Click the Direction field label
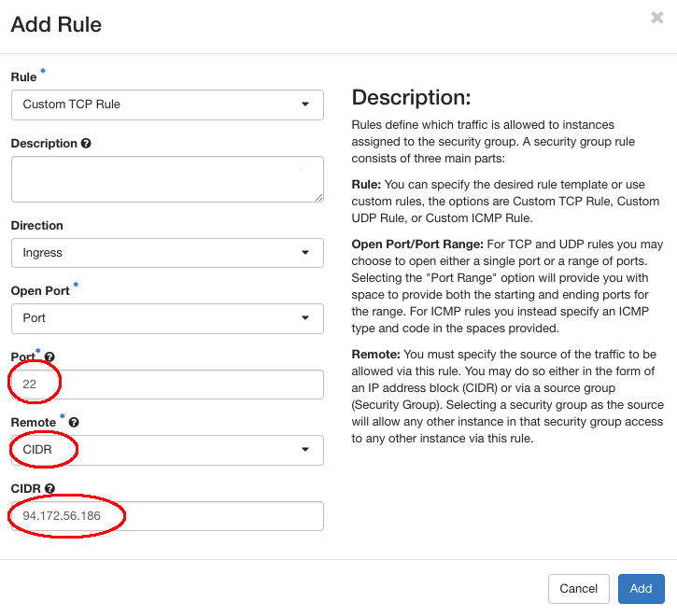The width and height of the screenshot is (677, 616). coord(36,226)
